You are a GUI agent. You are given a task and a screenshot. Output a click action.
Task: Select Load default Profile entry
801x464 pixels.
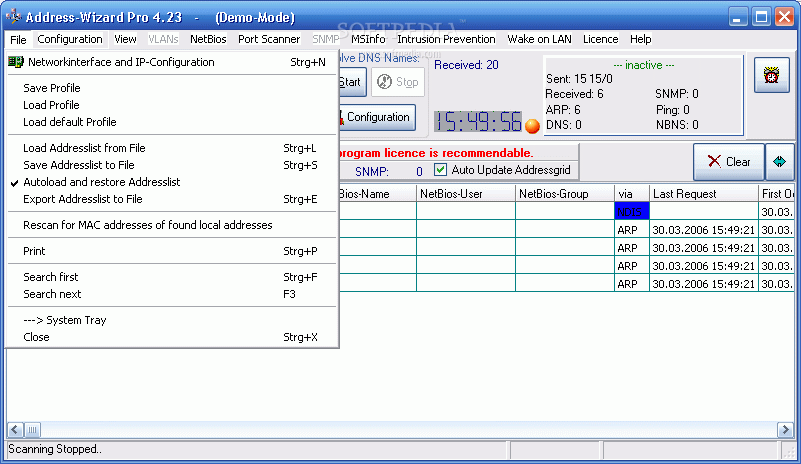172,122
